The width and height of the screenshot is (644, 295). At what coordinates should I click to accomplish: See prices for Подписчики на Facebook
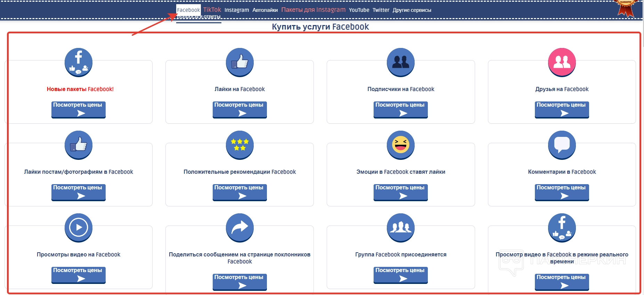coord(401,110)
